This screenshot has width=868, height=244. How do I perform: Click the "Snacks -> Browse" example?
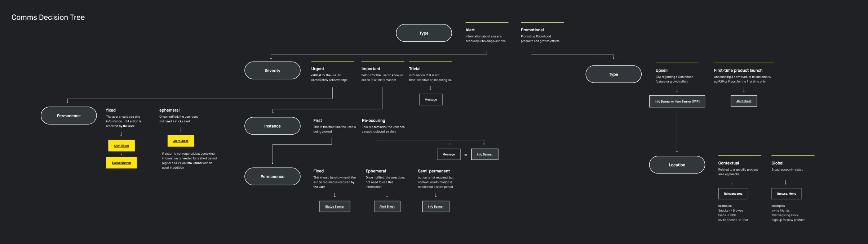731,211
